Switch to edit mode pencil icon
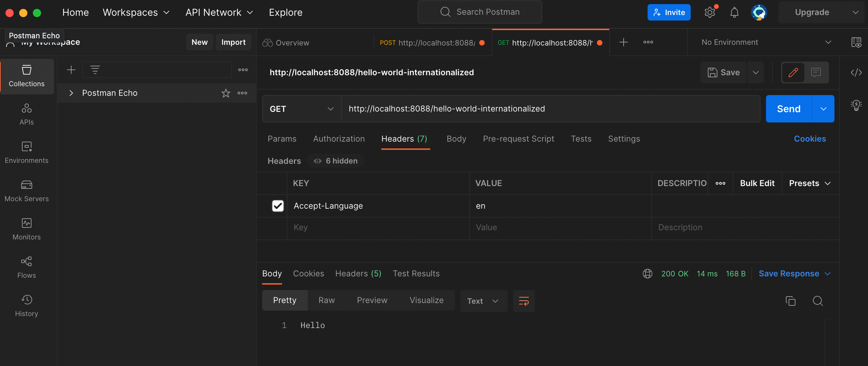Viewport: 868px width, 366px height. [793, 72]
